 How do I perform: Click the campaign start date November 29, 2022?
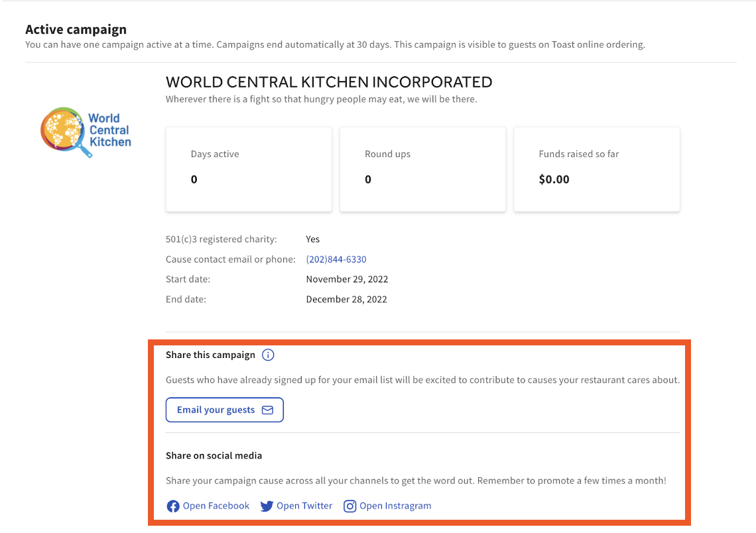click(x=347, y=279)
